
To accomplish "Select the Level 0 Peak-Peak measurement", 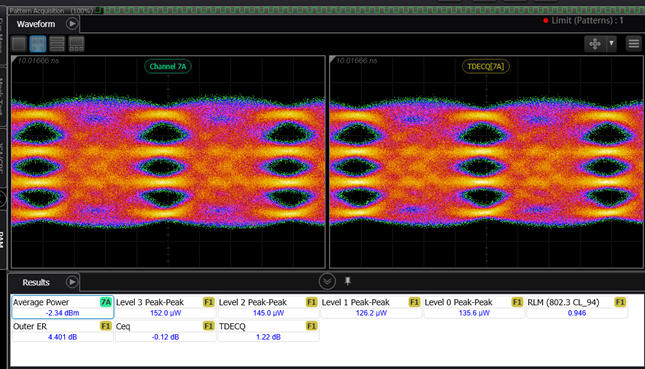I will 474,307.
